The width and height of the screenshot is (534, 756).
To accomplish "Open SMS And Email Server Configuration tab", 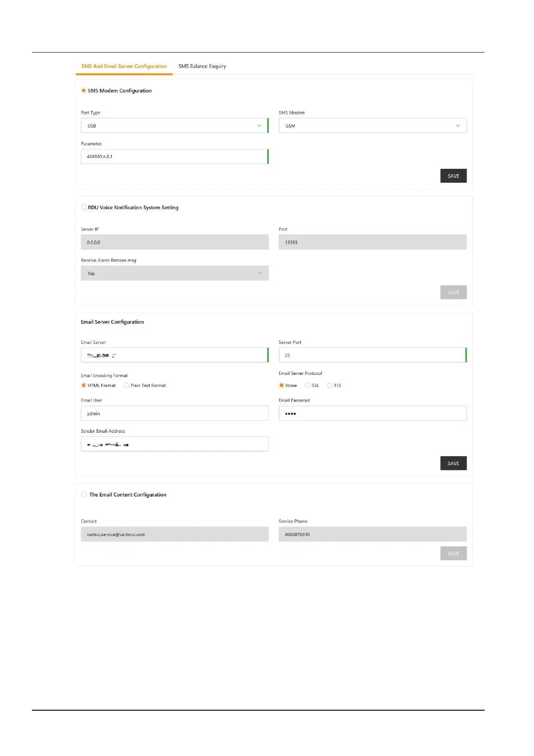I will [x=124, y=66].
